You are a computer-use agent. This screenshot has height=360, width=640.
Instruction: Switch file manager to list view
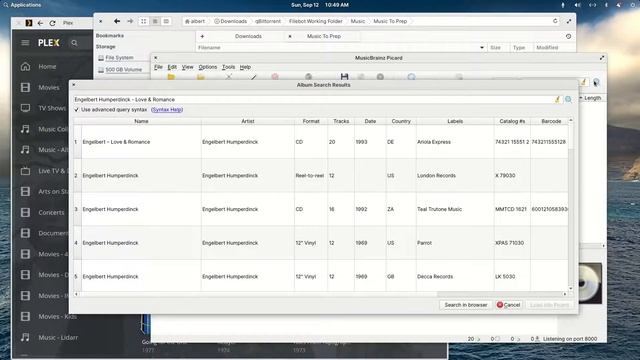155,21
